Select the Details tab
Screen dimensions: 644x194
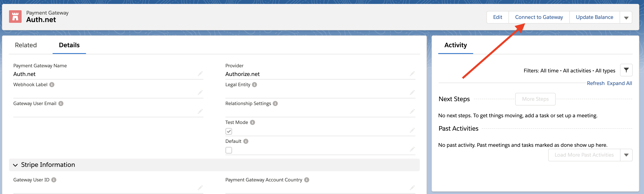[69, 45]
